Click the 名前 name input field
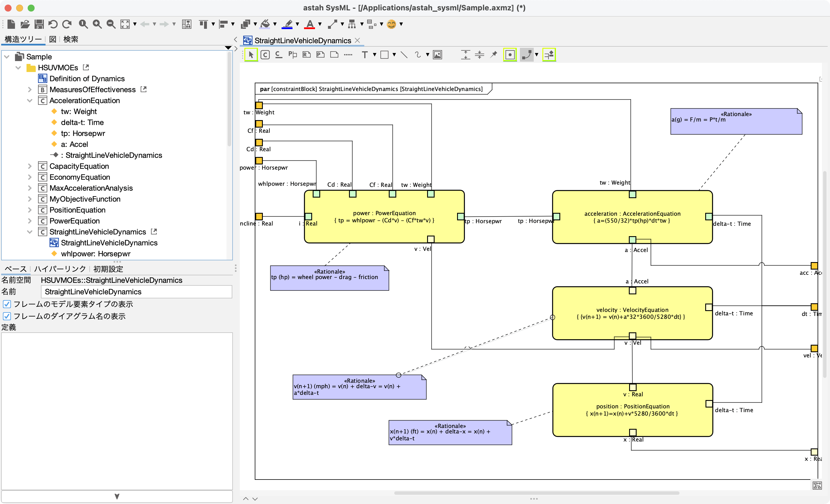Viewport: 830px width, 504px height. (x=136, y=291)
